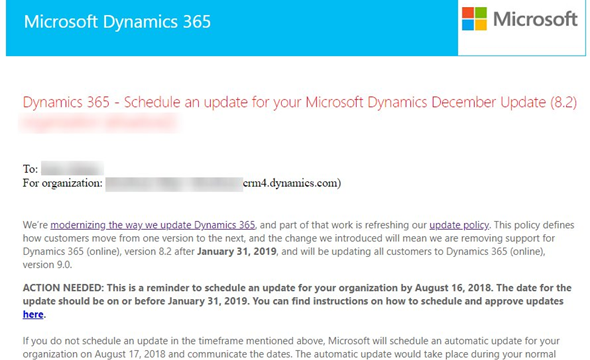Click the 'crm4.dynamics.com' organization URL text

coord(292,183)
